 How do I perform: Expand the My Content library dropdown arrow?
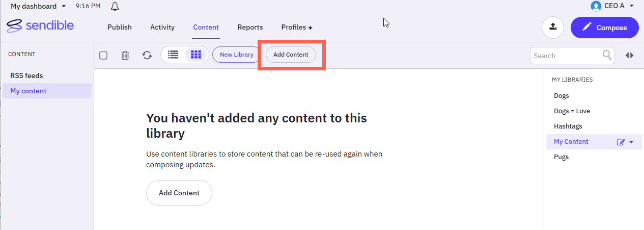[631, 142]
